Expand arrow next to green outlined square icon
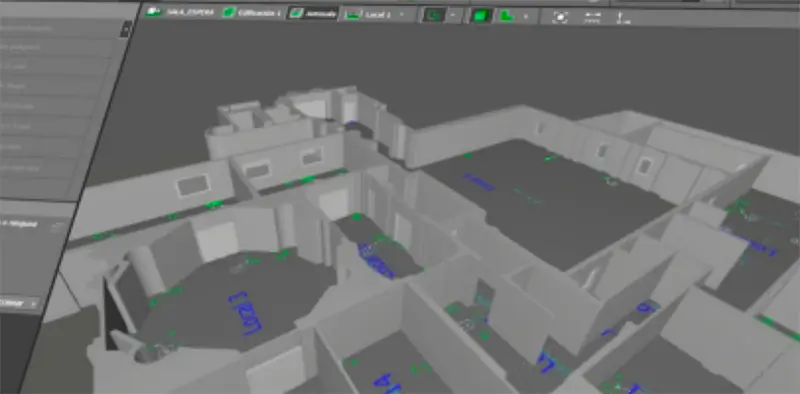 point(453,15)
